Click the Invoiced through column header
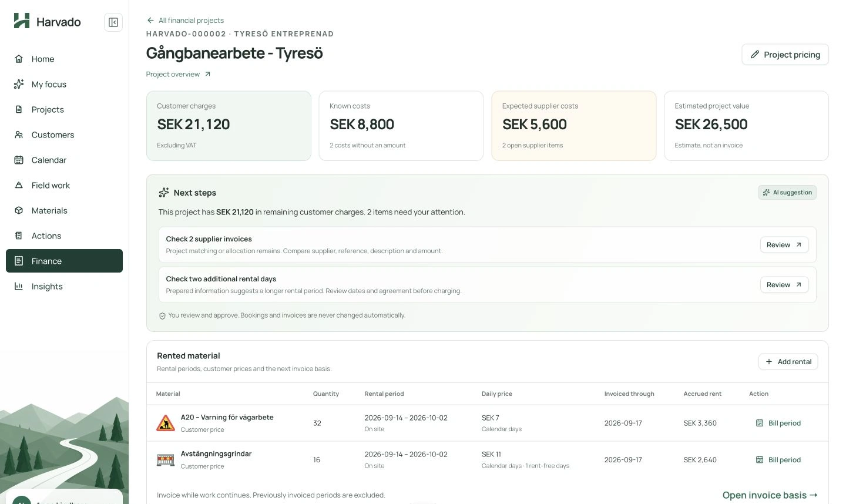 coord(629,394)
